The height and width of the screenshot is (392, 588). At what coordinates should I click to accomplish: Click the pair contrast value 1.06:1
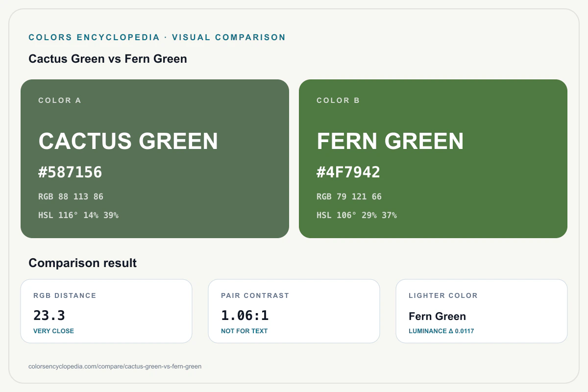245,316
